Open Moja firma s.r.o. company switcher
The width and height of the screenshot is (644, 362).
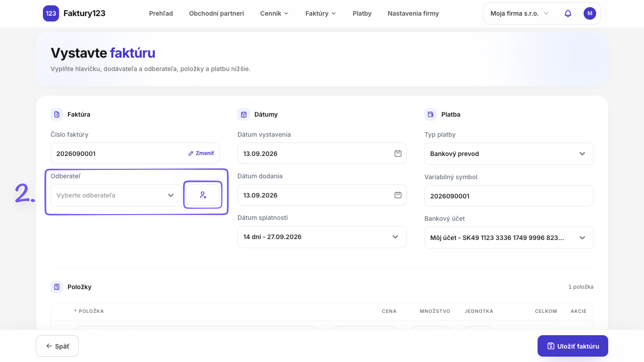point(519,13)
